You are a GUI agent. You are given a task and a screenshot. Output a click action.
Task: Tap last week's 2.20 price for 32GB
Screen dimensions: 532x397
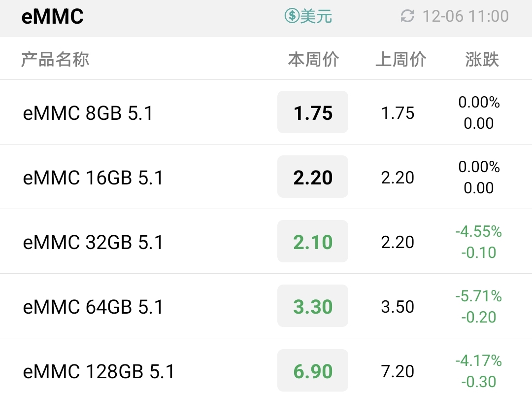(398, 242)
